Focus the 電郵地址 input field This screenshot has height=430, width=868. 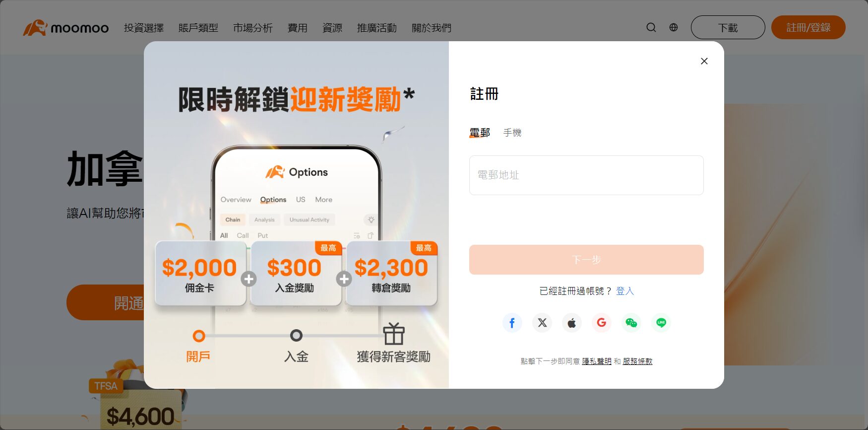(586, 175)
